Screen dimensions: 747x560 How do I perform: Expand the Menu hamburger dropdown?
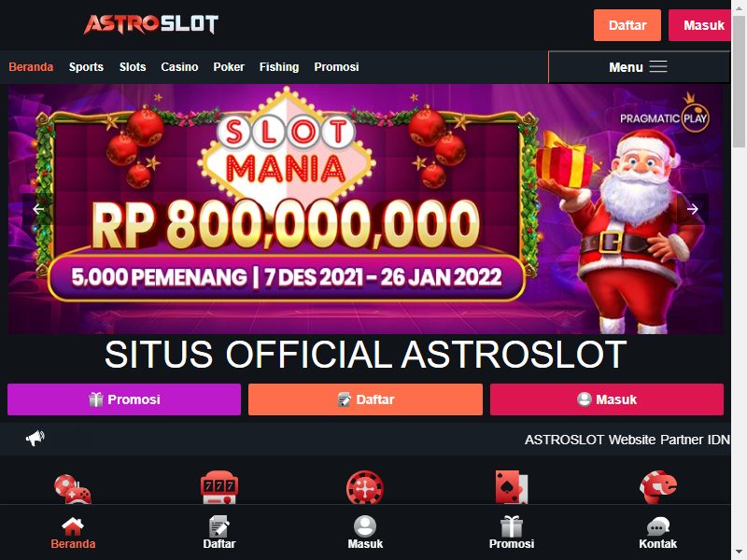tap(639, 67)
